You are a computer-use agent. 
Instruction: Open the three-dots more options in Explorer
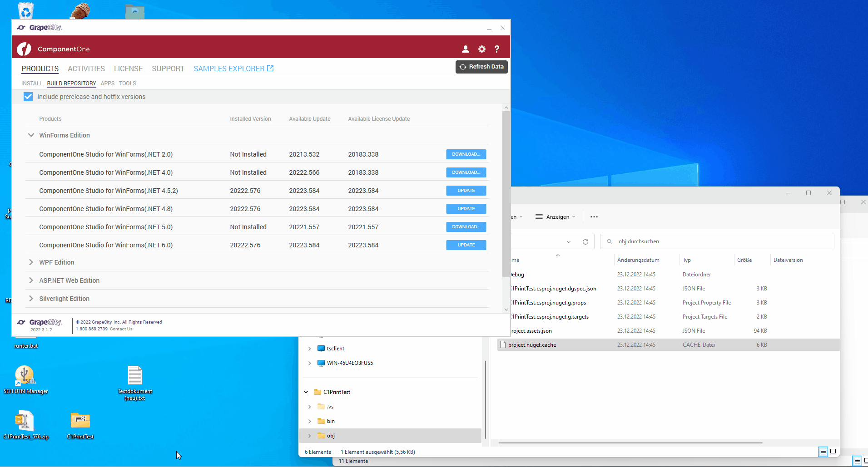tap(594, 217)
